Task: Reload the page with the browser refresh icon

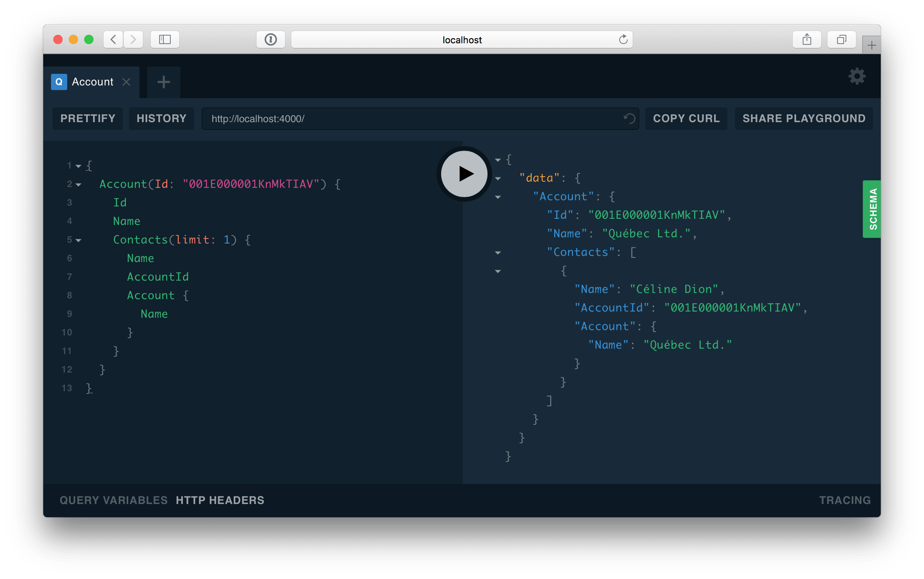Action: coord(623,39)
